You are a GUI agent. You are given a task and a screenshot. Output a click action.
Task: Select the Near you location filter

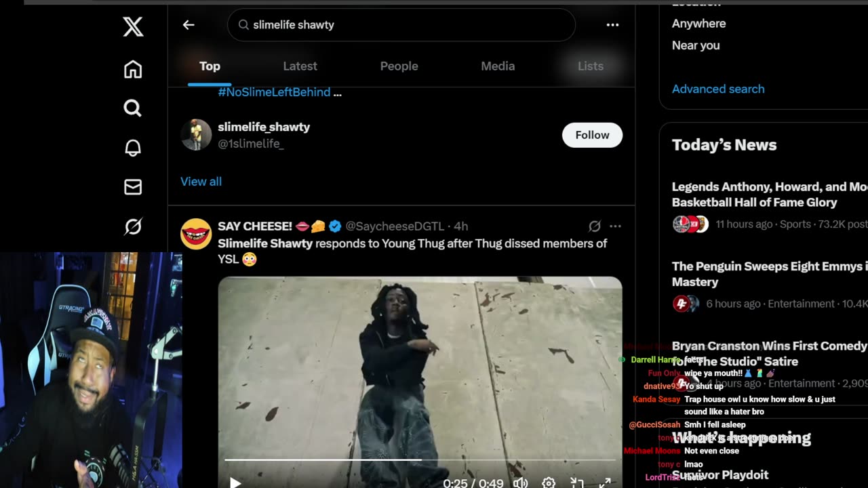point(696,45)
